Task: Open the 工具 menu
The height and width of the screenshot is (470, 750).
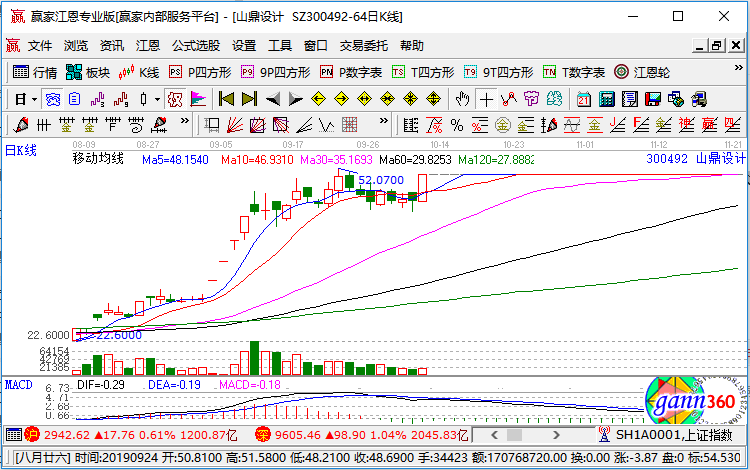Action: pos(280,45)
